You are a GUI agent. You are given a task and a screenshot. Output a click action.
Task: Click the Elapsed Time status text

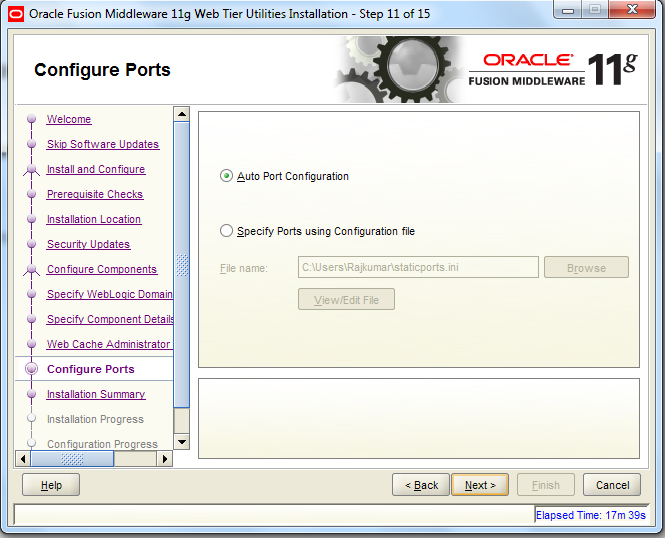pyautogui.click(x=591, y=515)
